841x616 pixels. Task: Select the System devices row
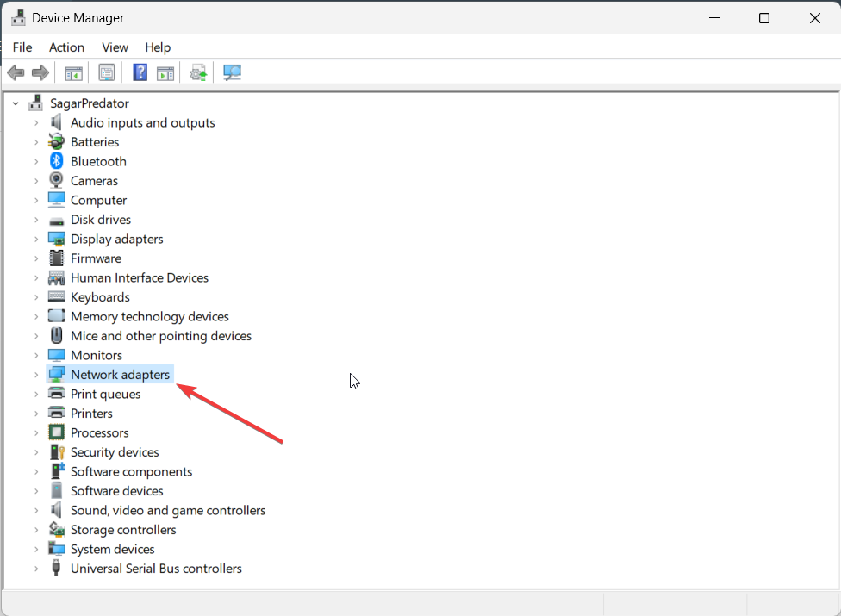[x=113, y=549]
